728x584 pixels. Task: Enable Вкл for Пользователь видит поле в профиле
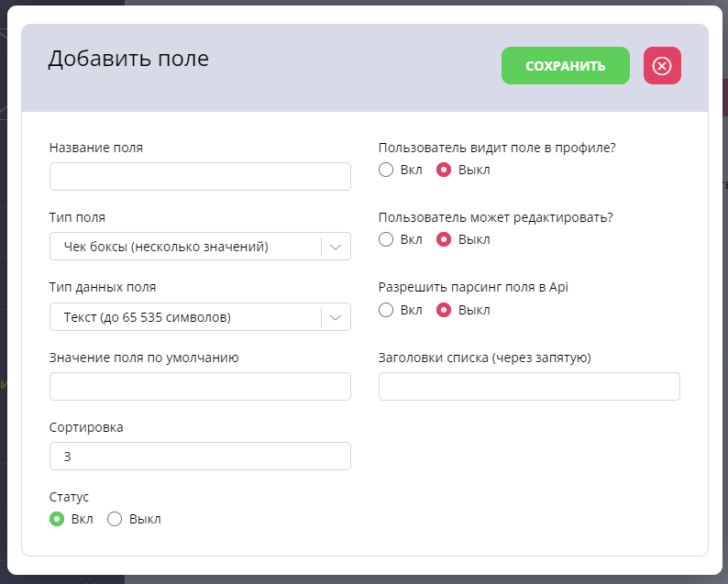(386, 170)
